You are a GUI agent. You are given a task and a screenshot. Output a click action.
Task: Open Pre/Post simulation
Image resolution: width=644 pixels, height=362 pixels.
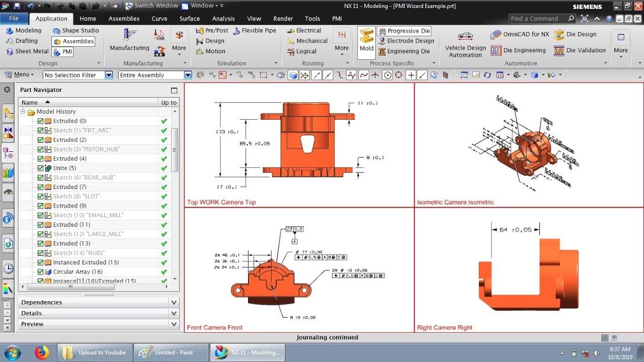click(x=212, y=31)
